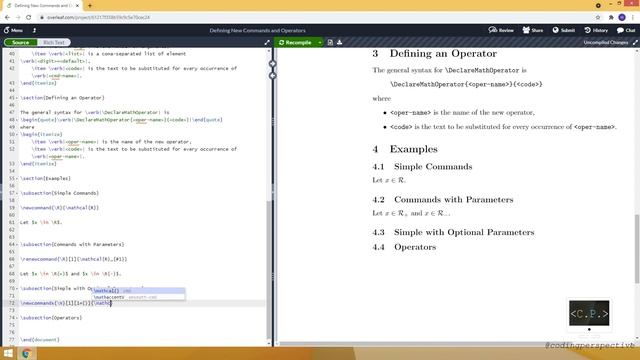
Task: Go forward in browser history
Action: [18, 18]
